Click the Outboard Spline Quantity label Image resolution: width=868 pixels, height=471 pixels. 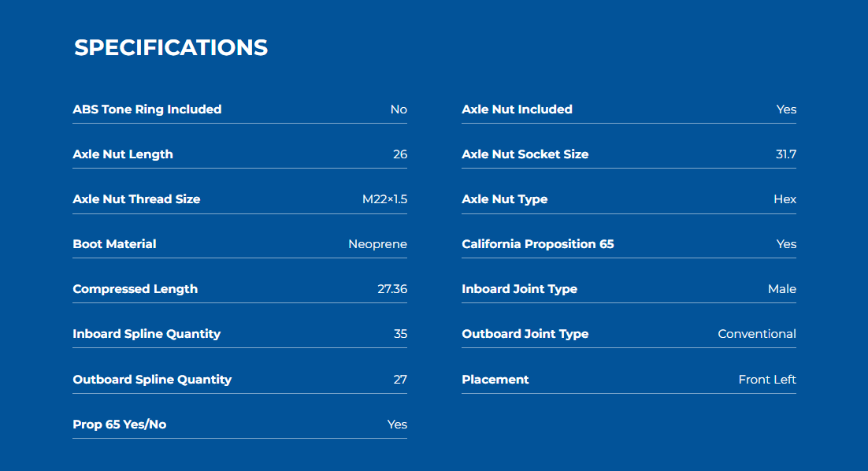click(152, 380)
